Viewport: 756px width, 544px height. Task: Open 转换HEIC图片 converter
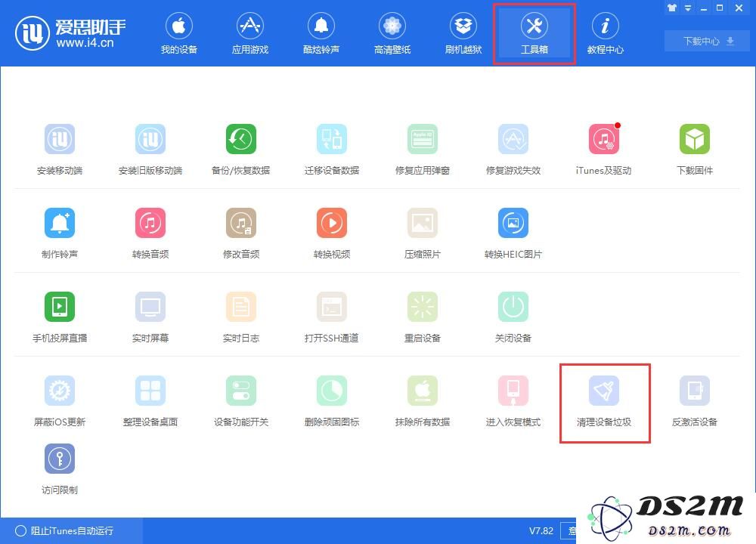click(x=513, y=233)
